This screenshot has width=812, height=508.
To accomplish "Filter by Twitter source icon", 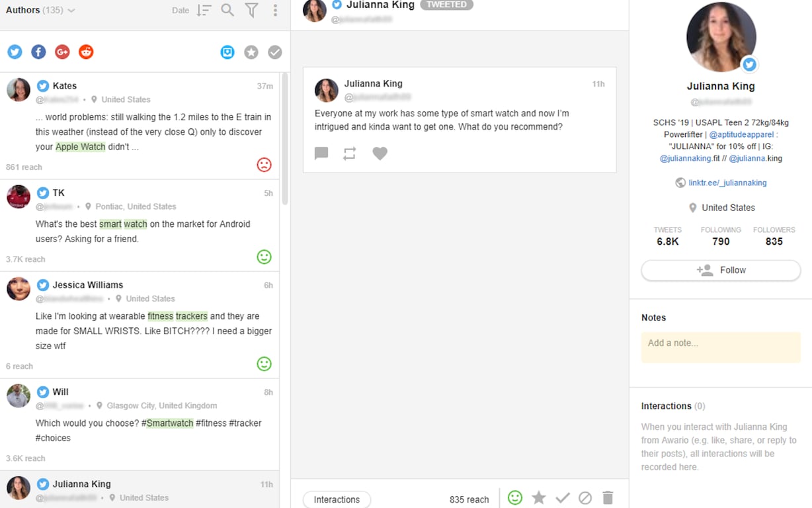I will coord(15,52).
